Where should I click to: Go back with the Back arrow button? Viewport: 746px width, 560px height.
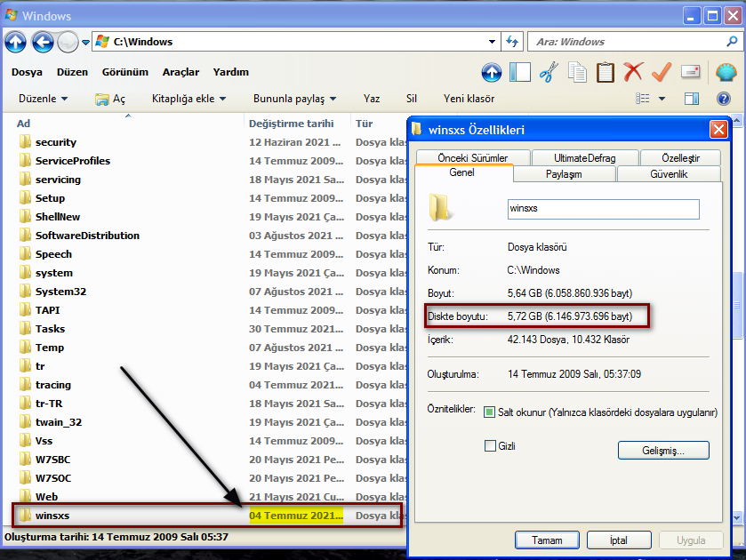pos(43,42)
